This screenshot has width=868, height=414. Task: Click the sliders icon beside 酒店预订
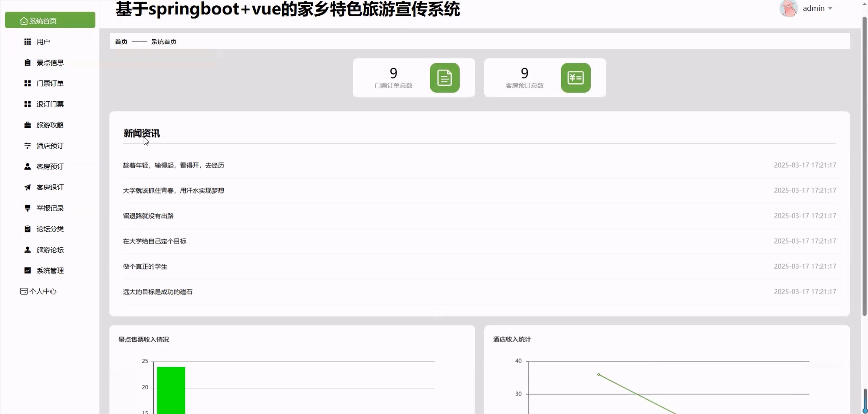tap(28, 146)
